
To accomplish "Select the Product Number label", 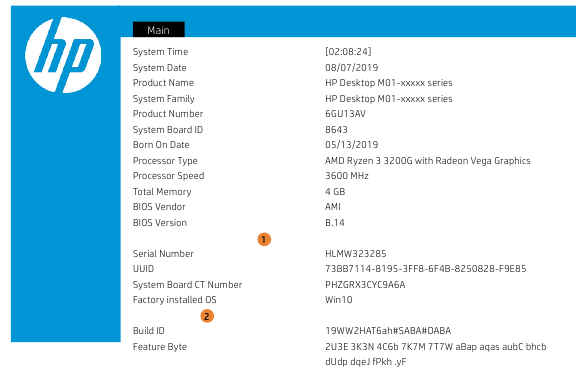I will pos(168,114).
